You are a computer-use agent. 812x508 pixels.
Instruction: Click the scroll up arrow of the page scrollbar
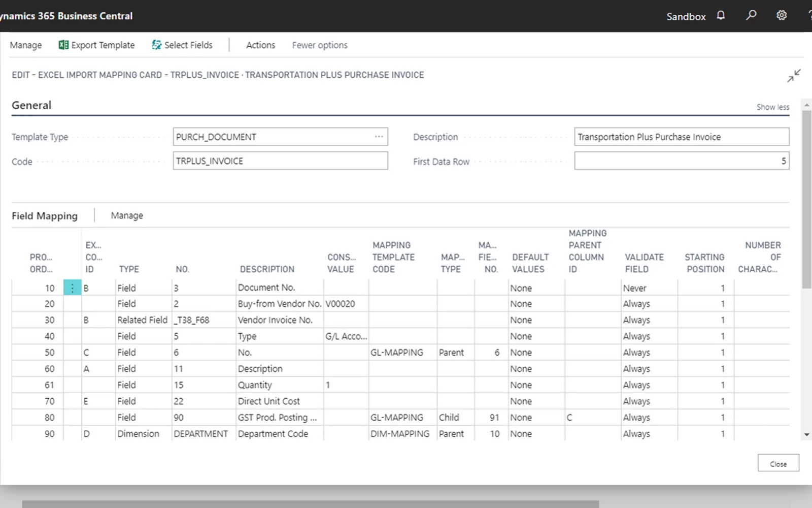806,105
